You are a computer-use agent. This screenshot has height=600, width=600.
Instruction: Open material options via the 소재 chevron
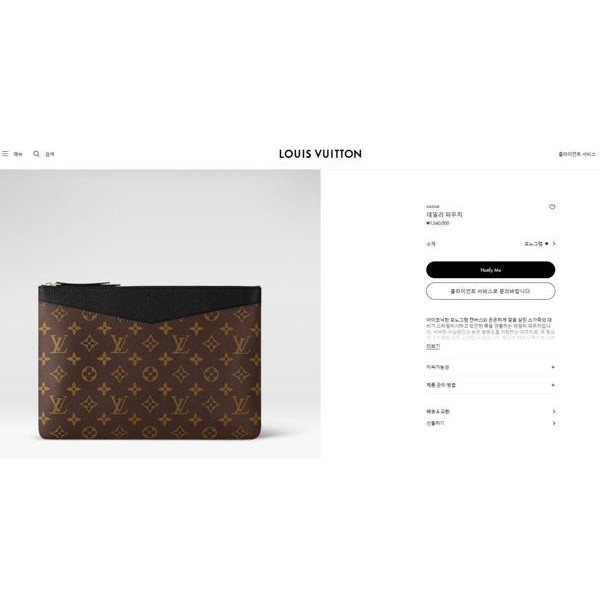554,244
